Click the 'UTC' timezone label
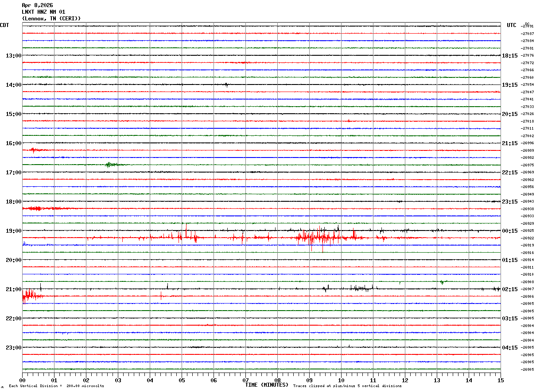This screenshot has height=392, width=536. [512, 25]
